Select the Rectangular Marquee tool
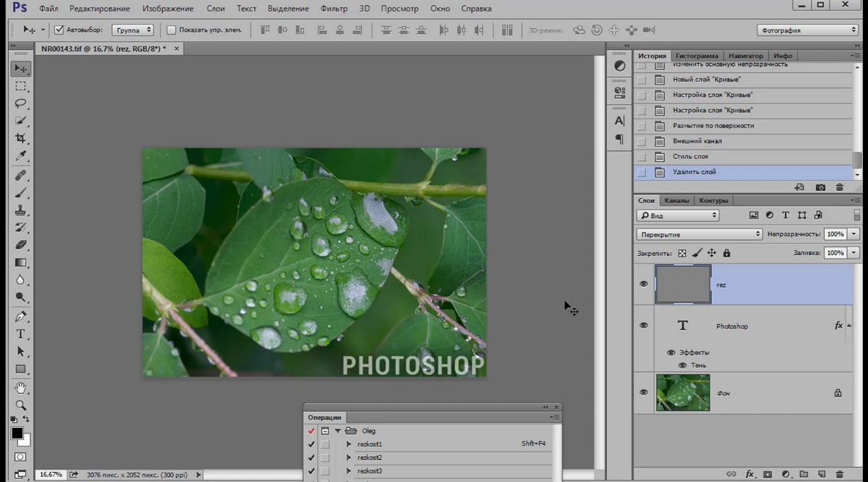Viewport: 868px width, 482px height. pos(20,86)
